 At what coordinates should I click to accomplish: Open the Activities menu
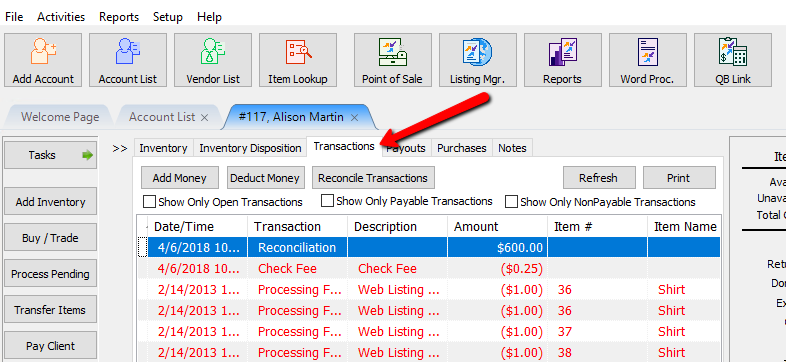(61, 17)
